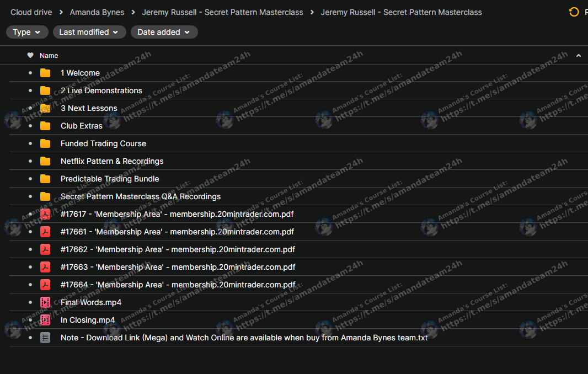Click the heart favorites column header icon
Viewport: 588px width, 374px height.
[30, 56]
